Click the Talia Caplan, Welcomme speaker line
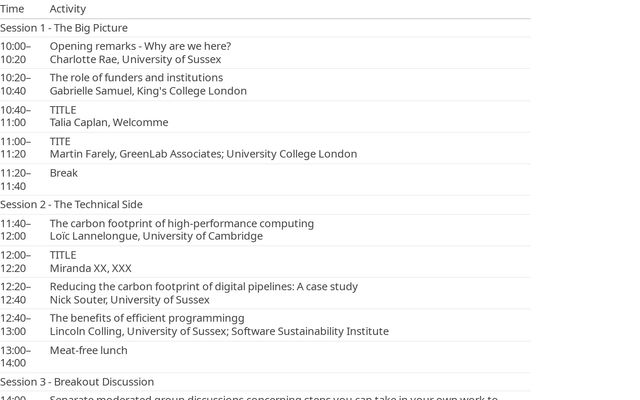640x400 pixels. coord(109,123)
